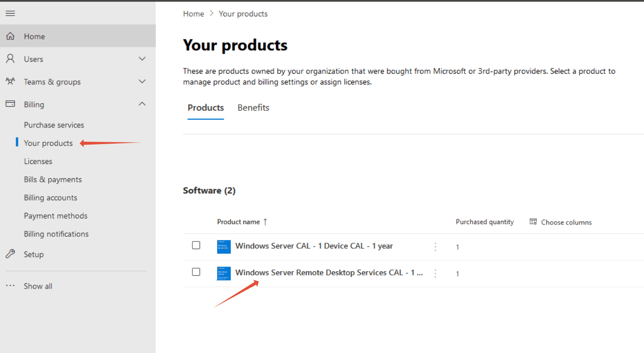644x353 pixels.
Task: Click the Home house icon
Action: pyautogui.click(x=10, y=36)
